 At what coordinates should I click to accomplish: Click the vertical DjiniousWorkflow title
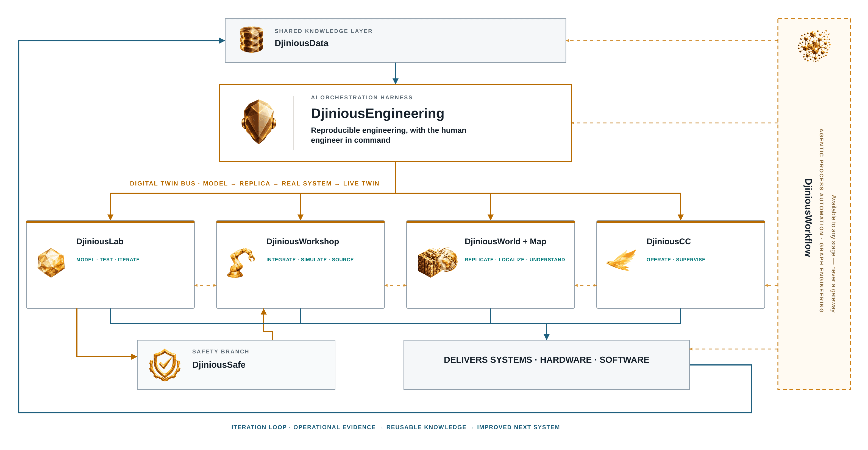click(808, 218)
